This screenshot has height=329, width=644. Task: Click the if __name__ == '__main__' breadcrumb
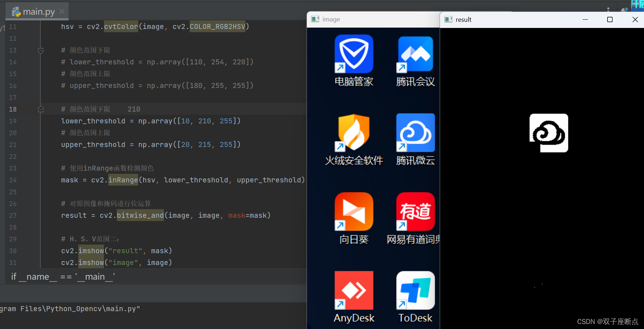[63, 277]
